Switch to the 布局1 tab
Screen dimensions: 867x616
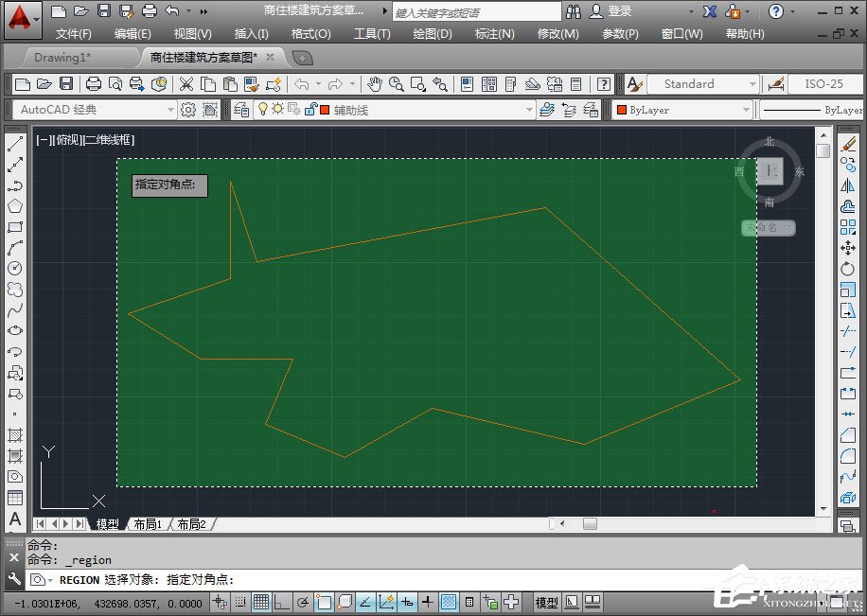(147, 522)
